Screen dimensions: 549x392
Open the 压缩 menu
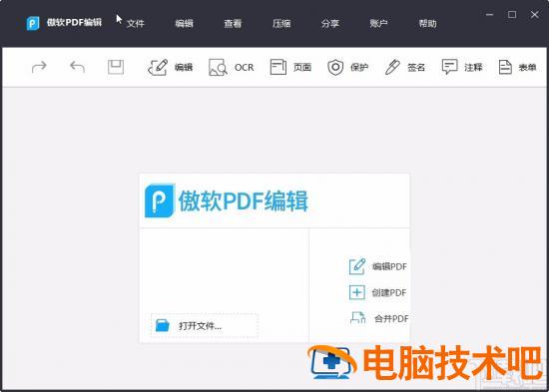click(281, 24)
